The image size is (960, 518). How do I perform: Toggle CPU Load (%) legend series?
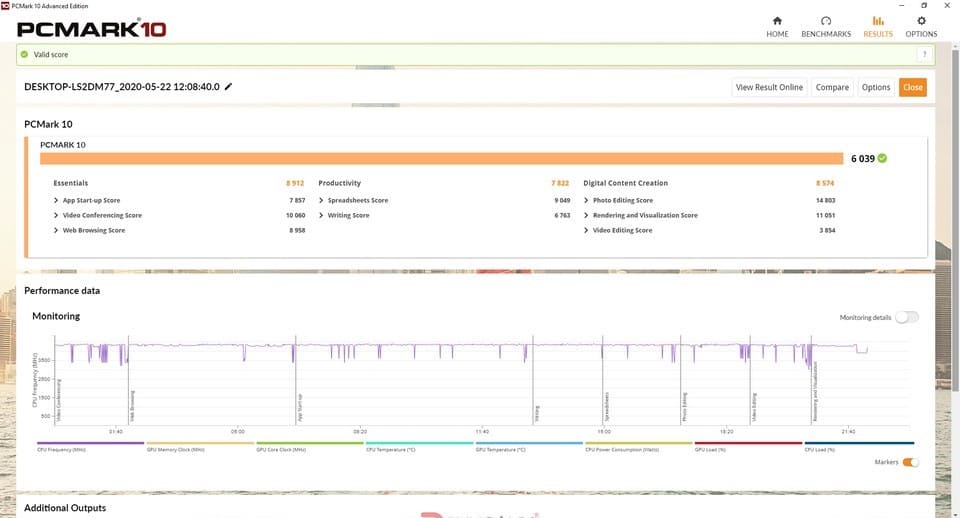[858, 446]
